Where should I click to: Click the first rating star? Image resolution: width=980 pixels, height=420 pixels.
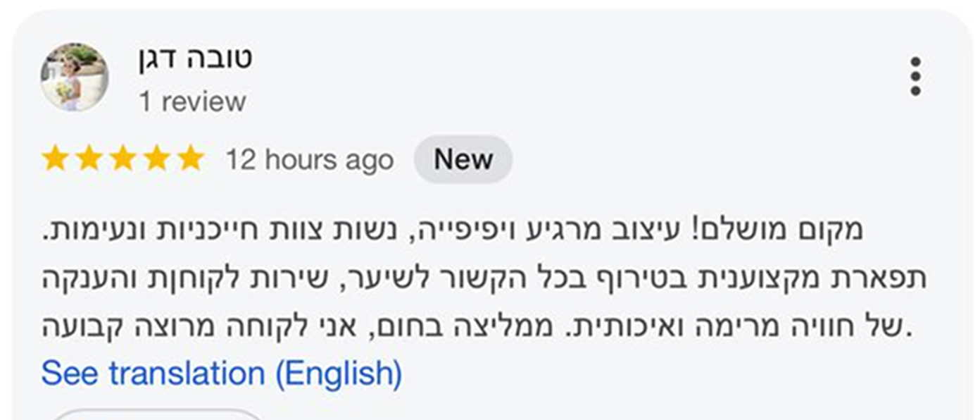[55, 159]
